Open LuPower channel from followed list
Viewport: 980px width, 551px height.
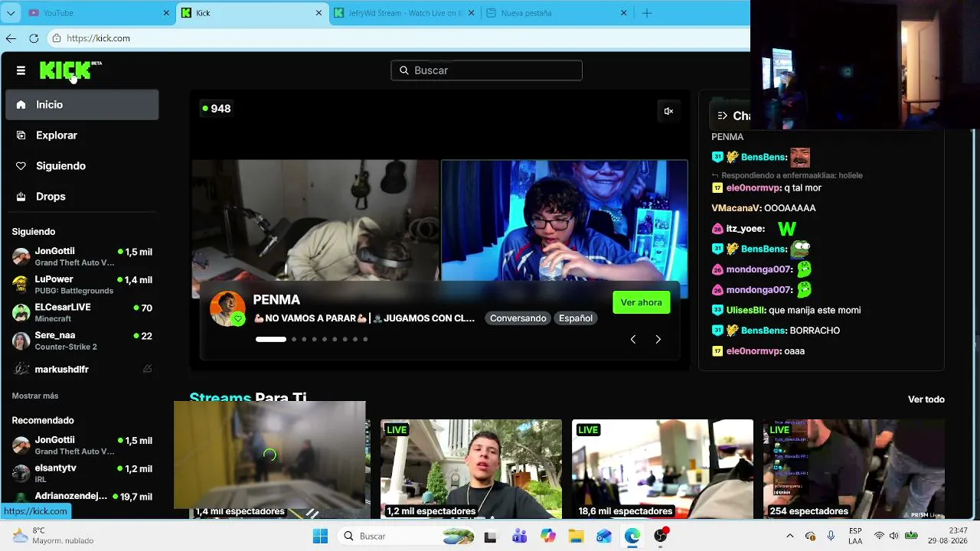[82, 285]
